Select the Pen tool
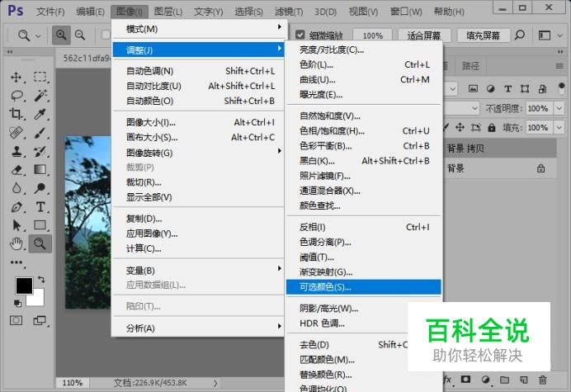The image size is (571, 392). [16, 207]
